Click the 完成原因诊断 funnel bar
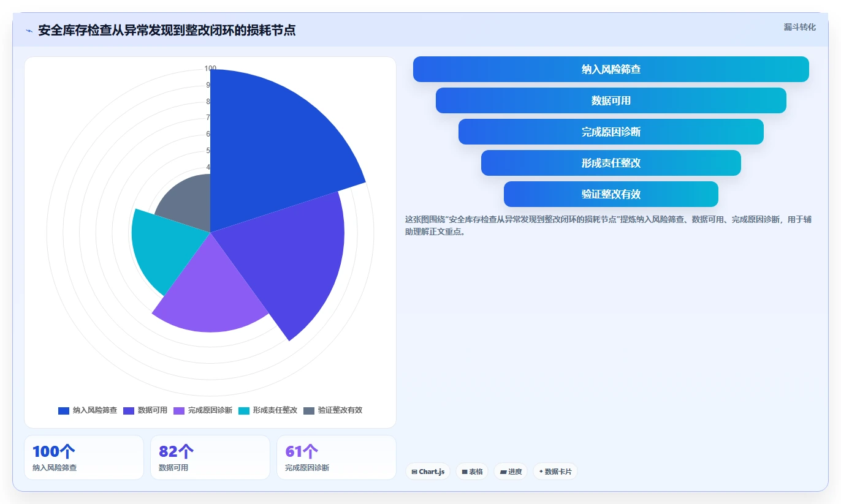841x504 pixels. tap(611, 132)
